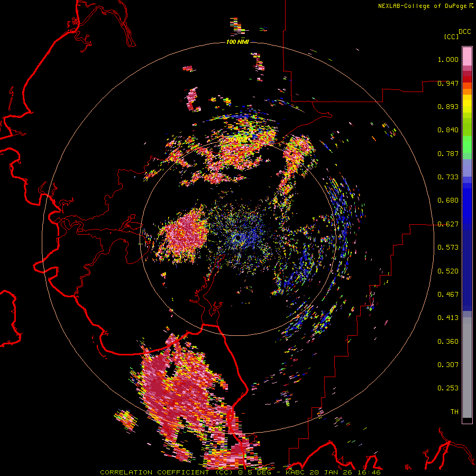Click the 100 NMI range ring label
The image size is (476, 476).
click(x=237, y=42)
